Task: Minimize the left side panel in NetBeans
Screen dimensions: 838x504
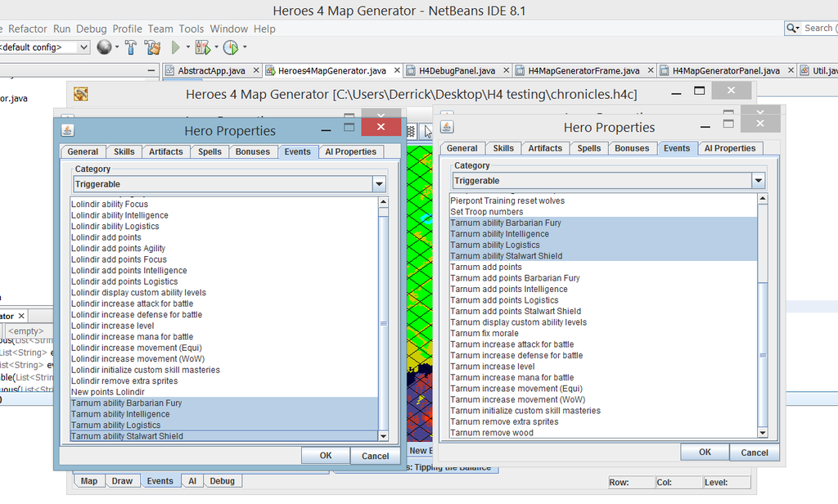Action: [x=151, y=70]
